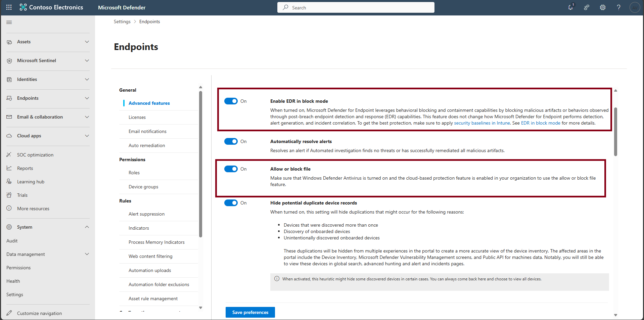Expand the Assets menu chevron

(x=87, y=42)
